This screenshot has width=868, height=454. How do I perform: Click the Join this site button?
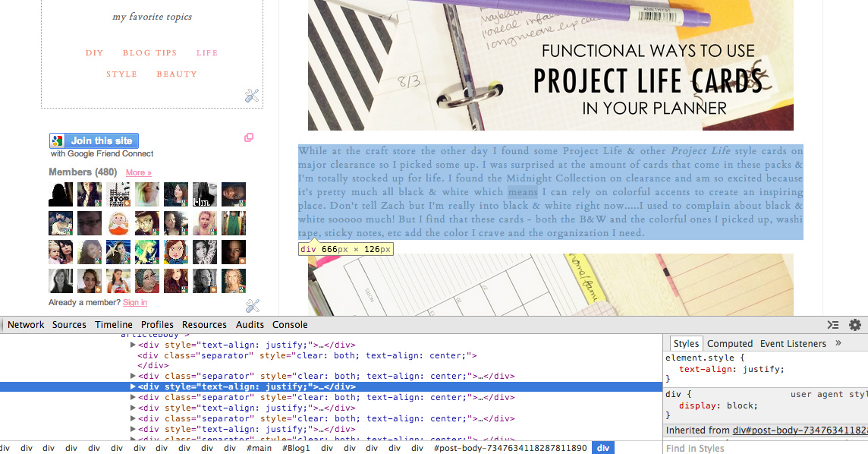pos(94,140)
